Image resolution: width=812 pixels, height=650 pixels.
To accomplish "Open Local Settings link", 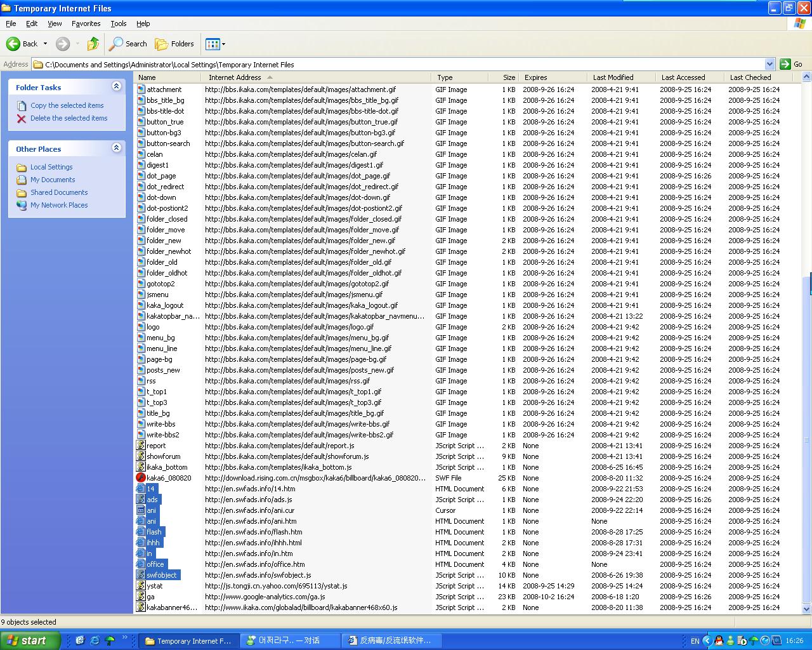I will 51,168.
